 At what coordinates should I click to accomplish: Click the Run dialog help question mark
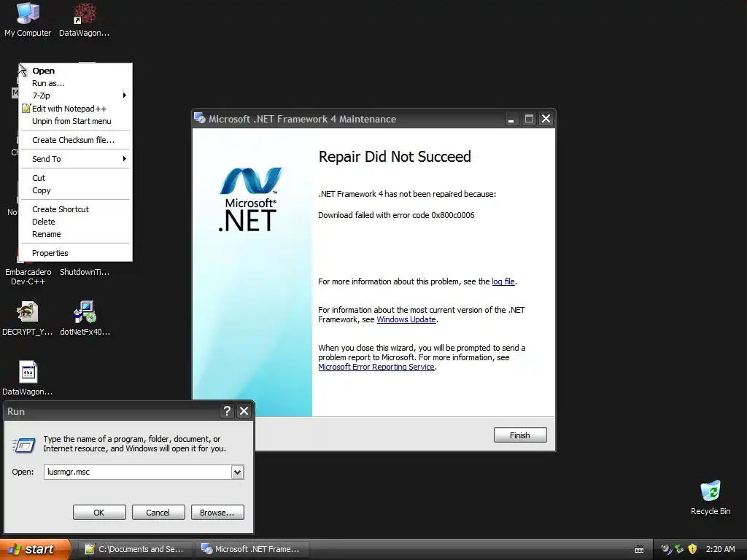(228, 411)
